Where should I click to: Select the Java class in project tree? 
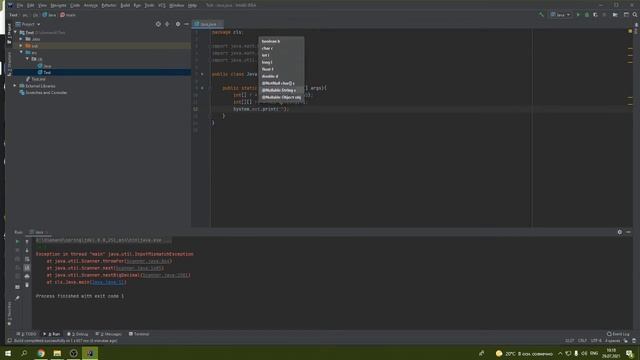tap(44, 66)
